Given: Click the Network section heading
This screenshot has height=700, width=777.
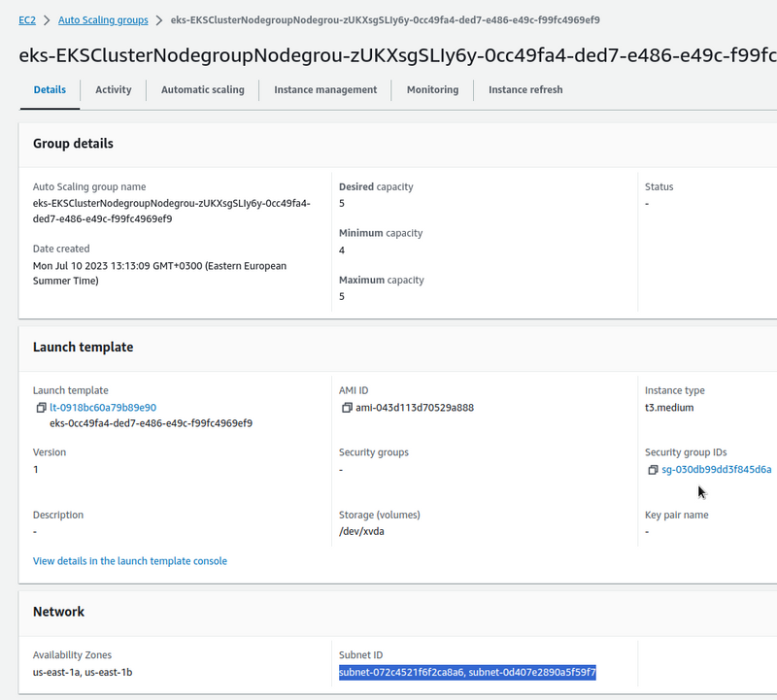Looking at the screenshot, I should point(59,612).
